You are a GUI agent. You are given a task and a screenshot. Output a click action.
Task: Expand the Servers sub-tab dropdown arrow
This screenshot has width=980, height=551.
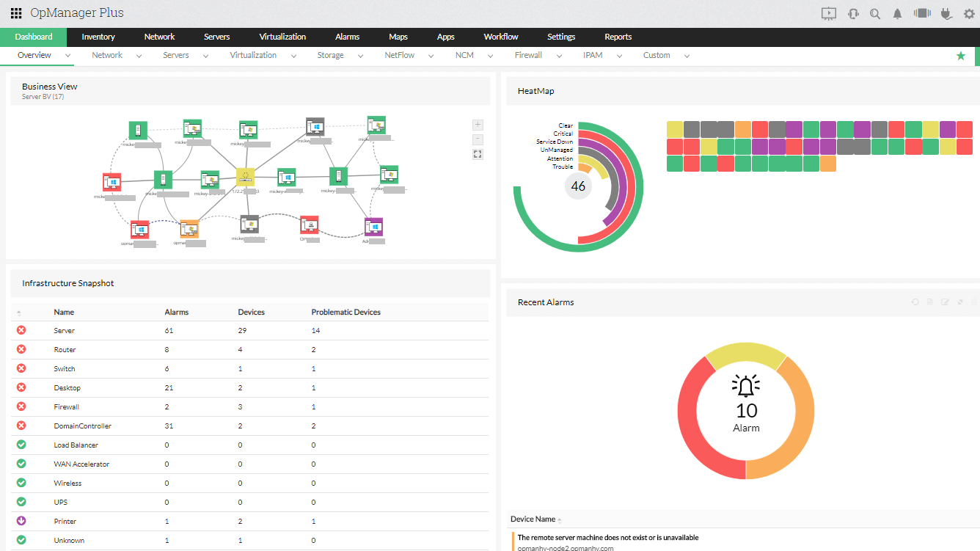(x=205, y=56)
